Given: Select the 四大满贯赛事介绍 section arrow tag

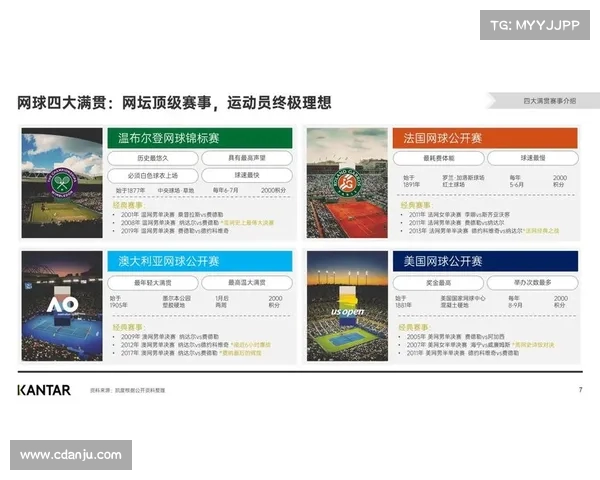Looking at the screenshot, I should click(x=544, y=101).
